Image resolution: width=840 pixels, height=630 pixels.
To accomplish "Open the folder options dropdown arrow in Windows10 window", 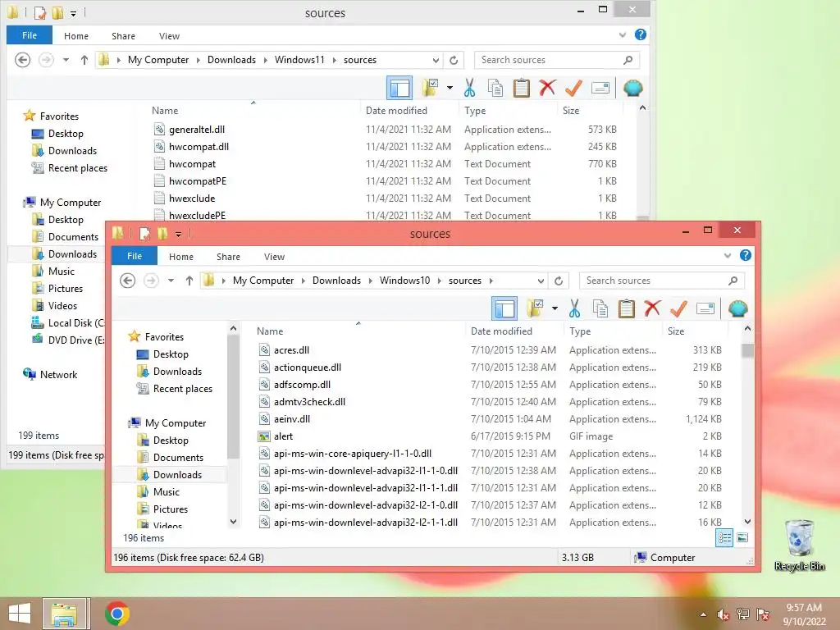I will [555, 308].
